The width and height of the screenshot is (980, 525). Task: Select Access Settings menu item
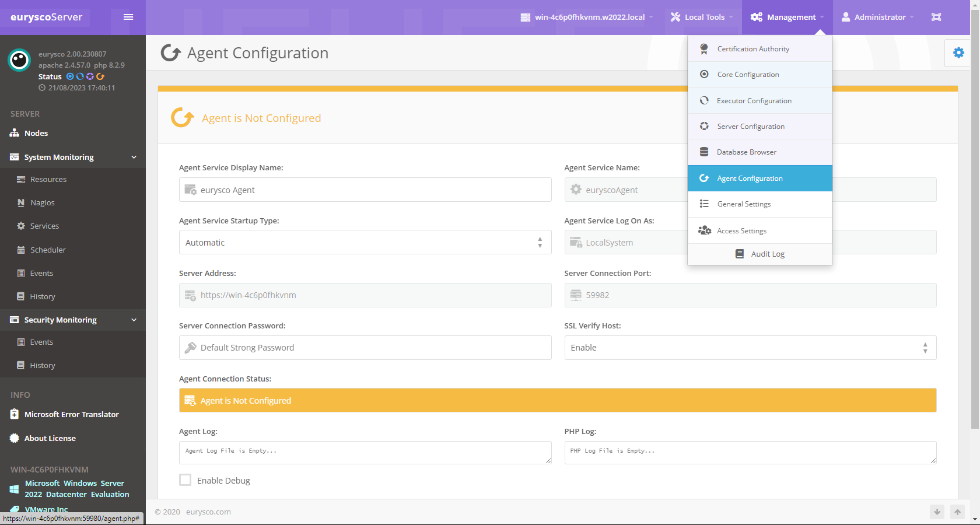point(760,230)
